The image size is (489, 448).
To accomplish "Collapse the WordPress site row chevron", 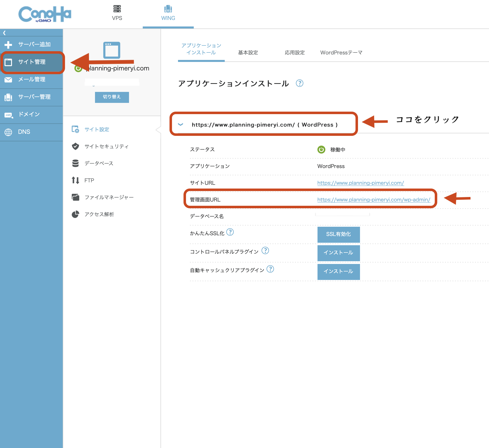I will tap(180, 124).
